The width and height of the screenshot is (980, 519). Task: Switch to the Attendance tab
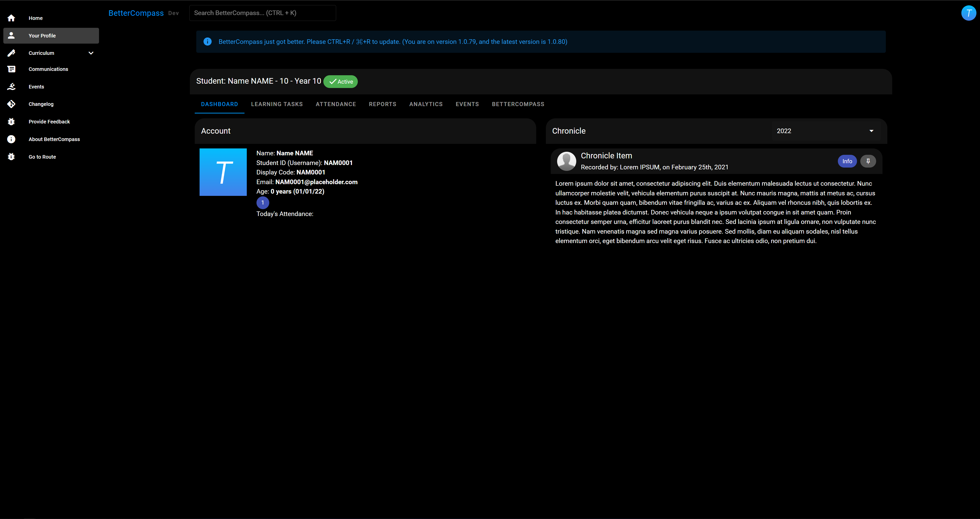tap(336, 104)
